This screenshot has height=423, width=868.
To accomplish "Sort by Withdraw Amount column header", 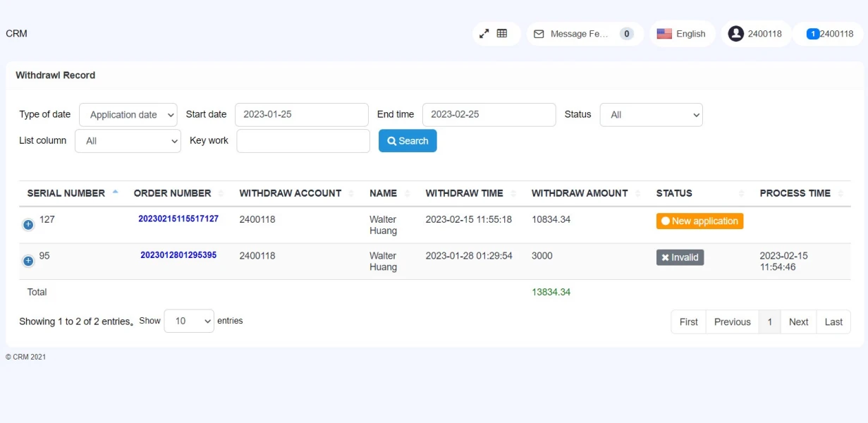I will click(x=580, y=193).
